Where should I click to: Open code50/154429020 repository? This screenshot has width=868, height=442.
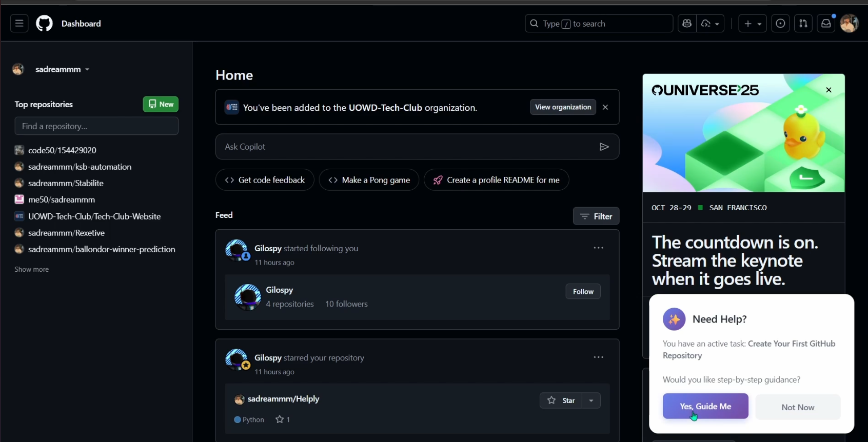[x=62, y=150]
